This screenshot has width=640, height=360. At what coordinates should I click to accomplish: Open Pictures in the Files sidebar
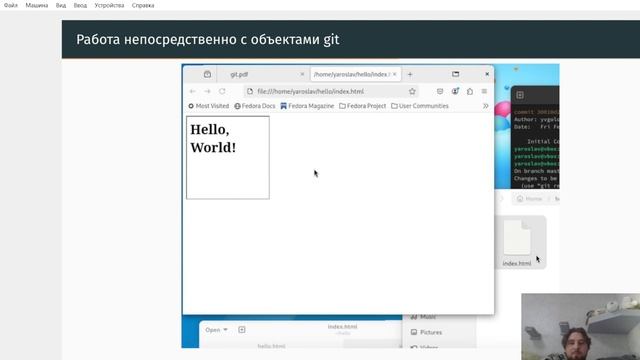[x=426, y=332]
